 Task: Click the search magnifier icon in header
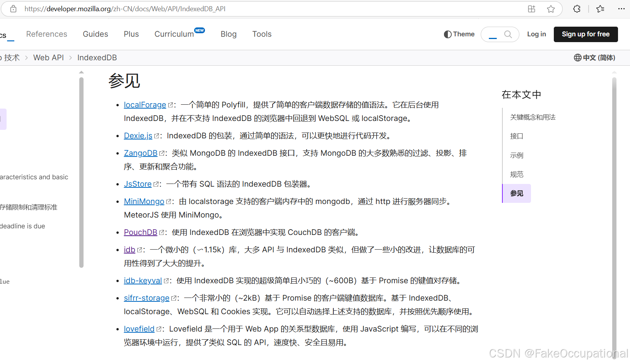point(508,34)
